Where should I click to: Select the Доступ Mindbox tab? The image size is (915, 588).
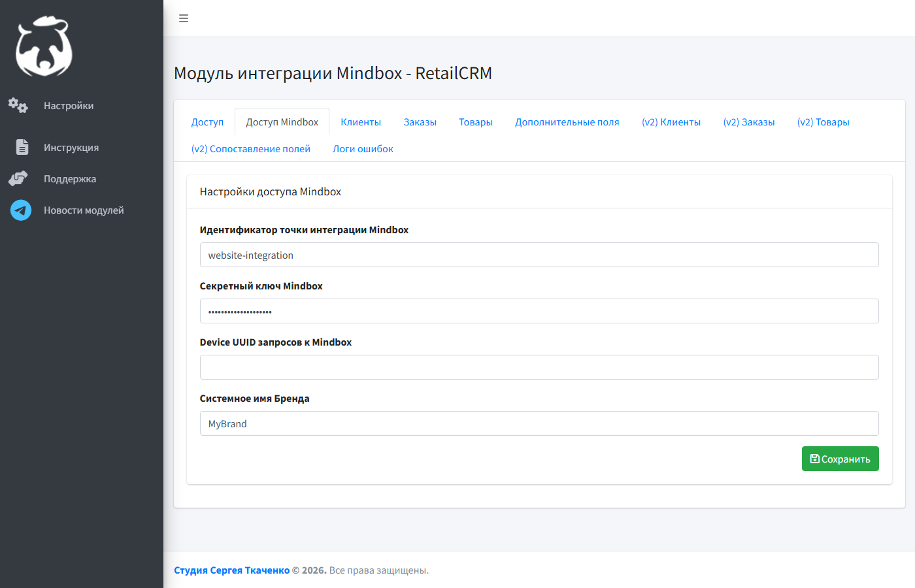point(282,122)
